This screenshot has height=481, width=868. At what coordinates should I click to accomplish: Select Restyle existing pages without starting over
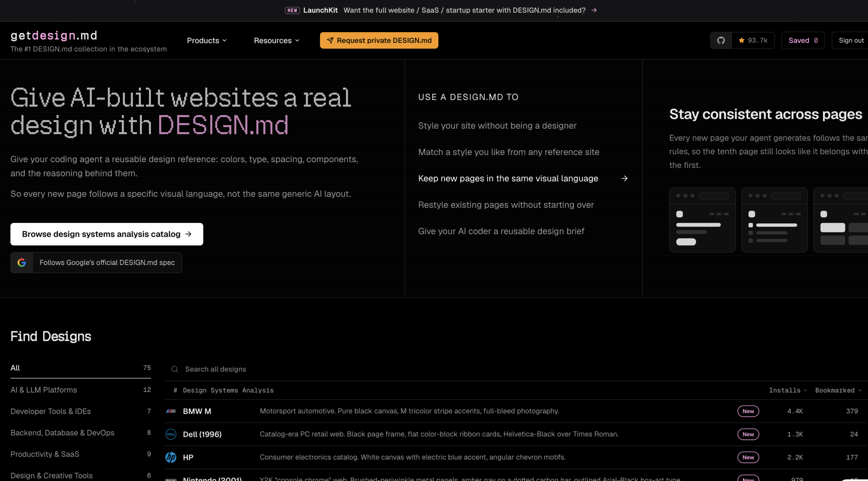[506, 205]
